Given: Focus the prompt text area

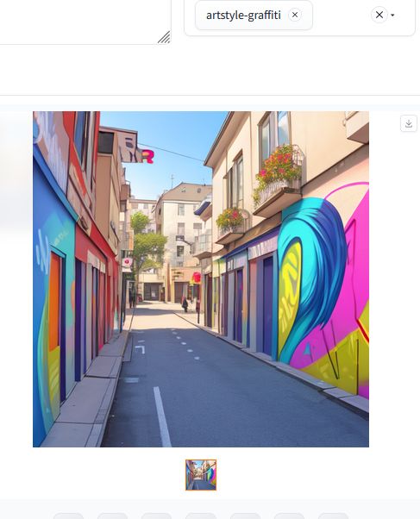Looking at the screenshot, I should tap(85, 22).
